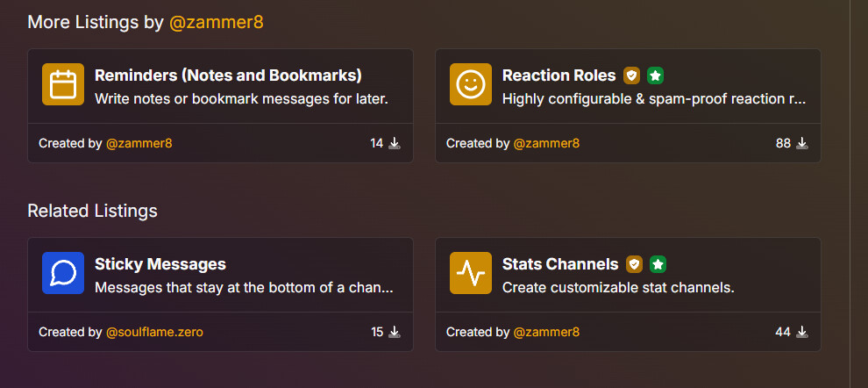Click the shield badge next to Stats Channels
The height and width of the screenshot is (388, 868).
point(635,264)
